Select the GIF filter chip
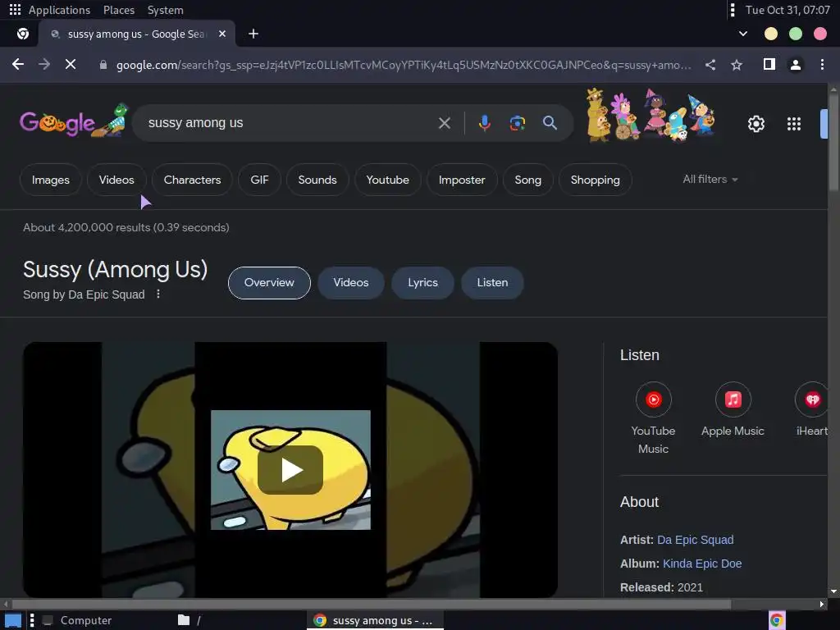 (259, 180)
